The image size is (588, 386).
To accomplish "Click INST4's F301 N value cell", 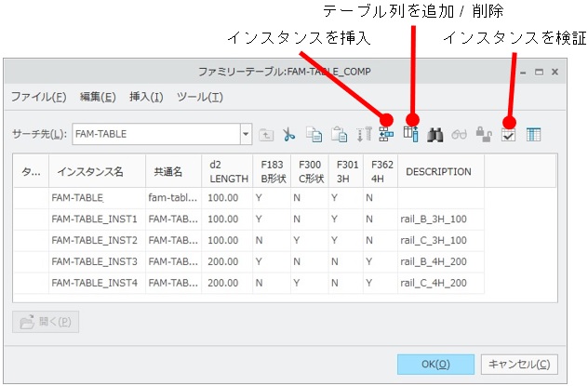I will coord(346,283).
